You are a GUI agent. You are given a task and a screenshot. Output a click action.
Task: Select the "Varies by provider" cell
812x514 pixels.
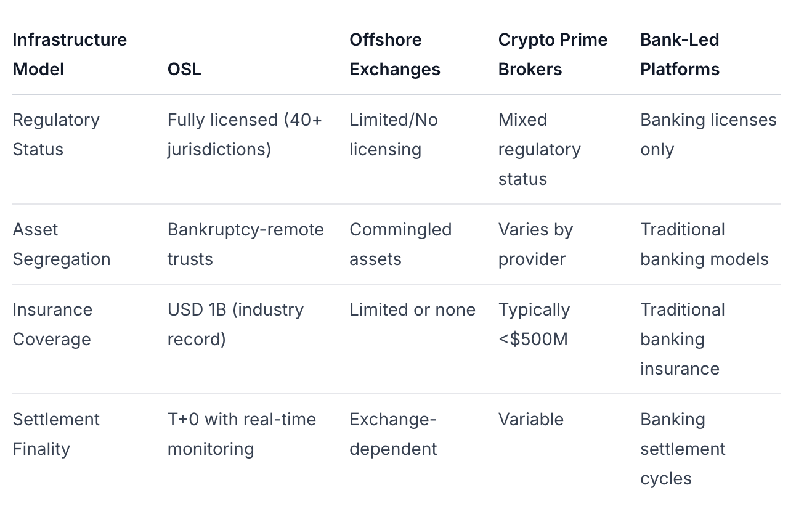[x=535, y=244]
